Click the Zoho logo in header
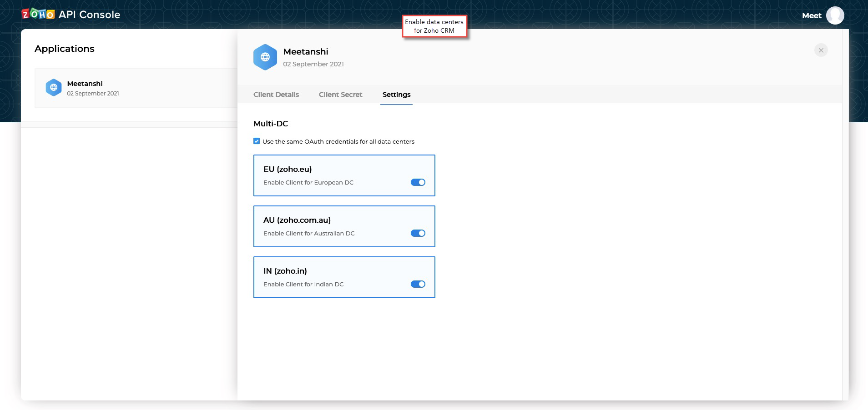This screenshot has height=410, width=868. (x=38, y=14)
